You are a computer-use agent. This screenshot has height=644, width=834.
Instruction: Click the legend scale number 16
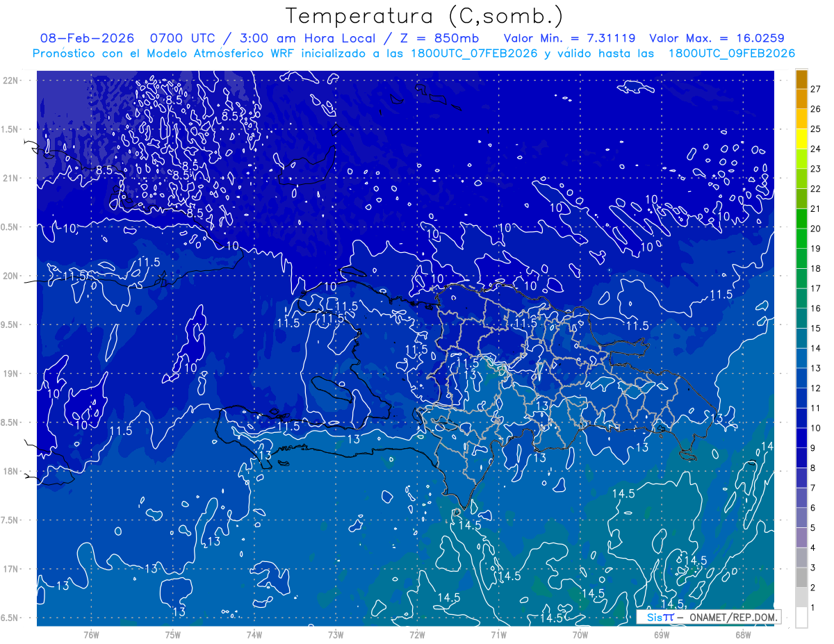(x=816, y=308)
